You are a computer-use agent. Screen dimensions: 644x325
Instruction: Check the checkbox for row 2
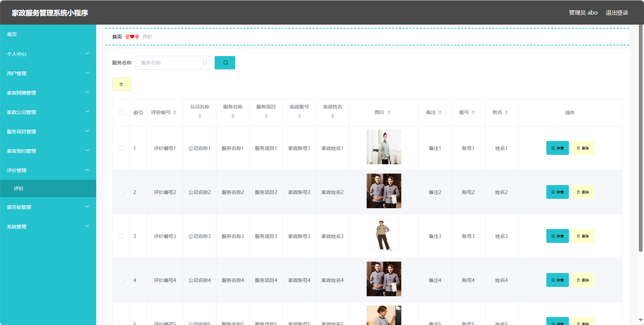pos(120,192)
